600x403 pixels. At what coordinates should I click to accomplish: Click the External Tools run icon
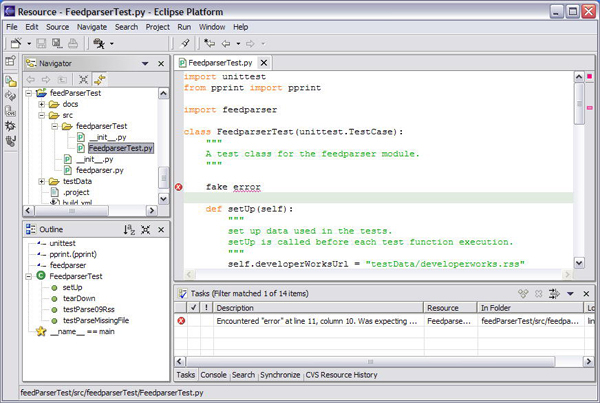[x=99, y=43]
